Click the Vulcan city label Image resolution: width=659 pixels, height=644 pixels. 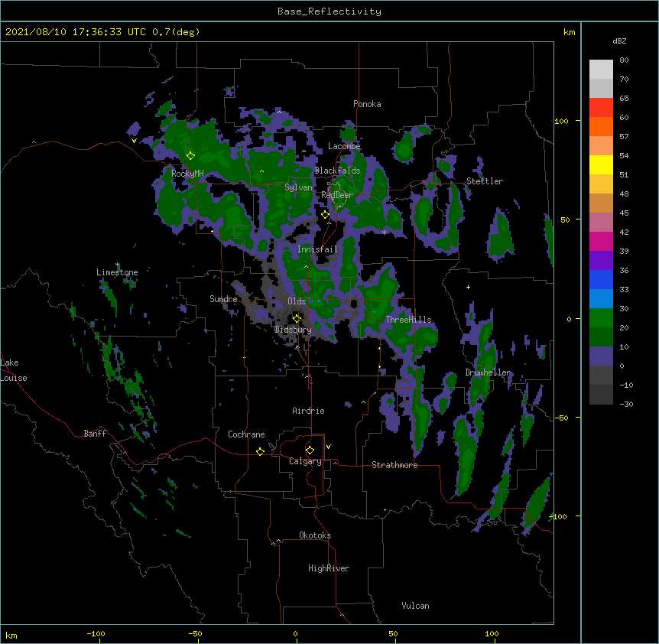click(x=415, y=606)
